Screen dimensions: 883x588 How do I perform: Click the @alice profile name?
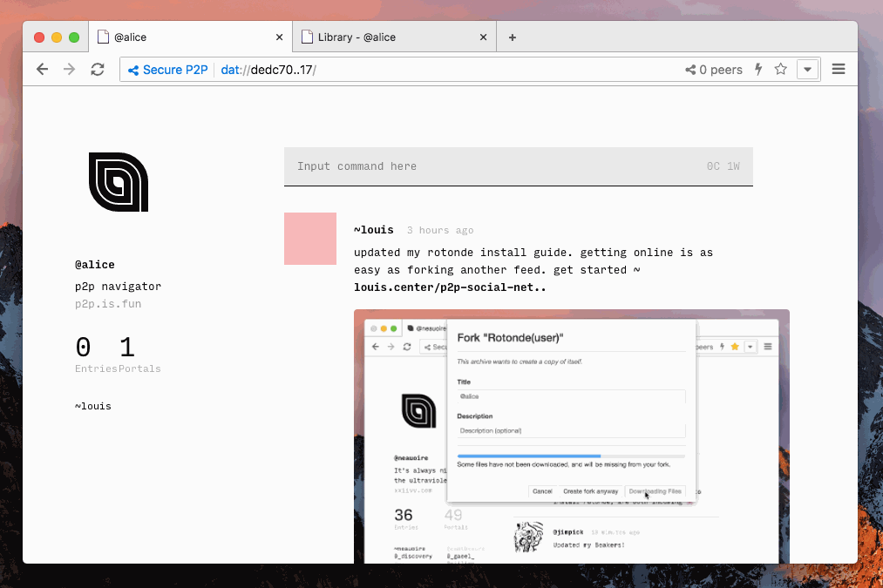tap(95, 265)
